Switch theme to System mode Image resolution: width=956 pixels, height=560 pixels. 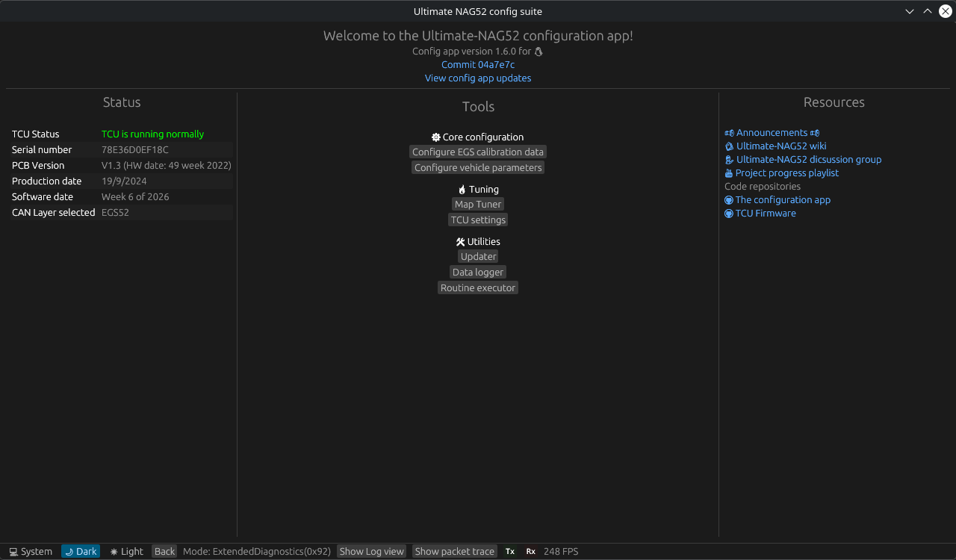[31, 552]
